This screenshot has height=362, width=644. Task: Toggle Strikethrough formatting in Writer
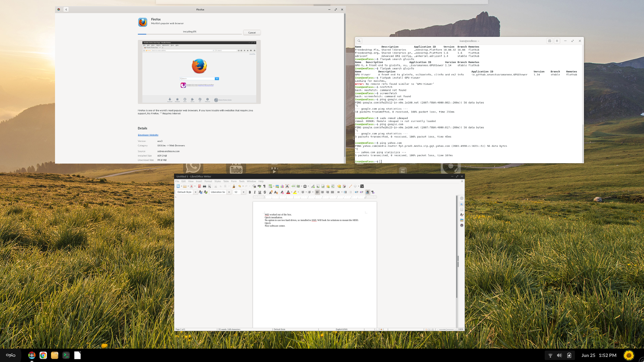click(x=265, y=192)
